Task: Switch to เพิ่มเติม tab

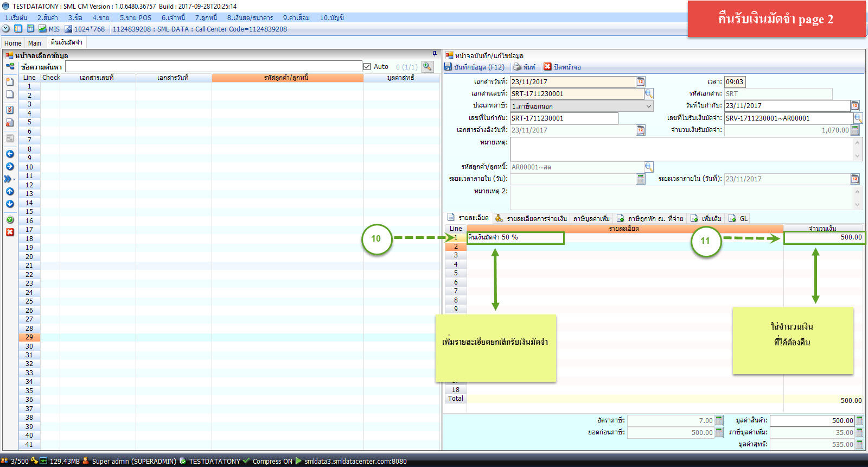Action: (x=706, y=218)
